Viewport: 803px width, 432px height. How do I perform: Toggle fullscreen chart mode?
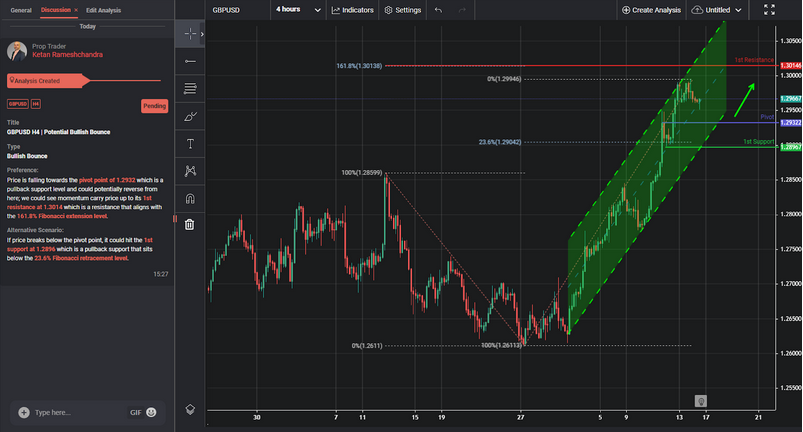pyautogui.click(x=769, y=10)
